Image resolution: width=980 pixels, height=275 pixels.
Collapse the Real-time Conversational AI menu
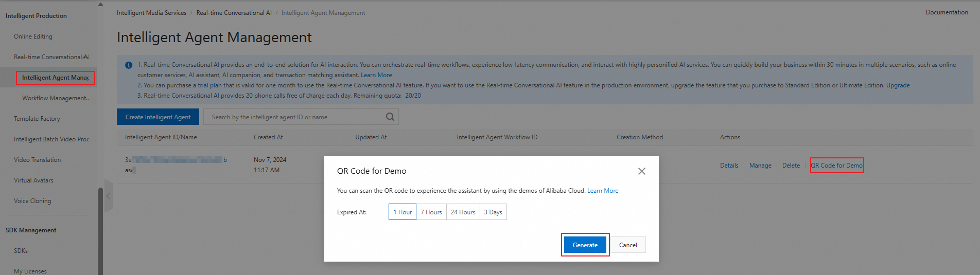coord(85,57)
